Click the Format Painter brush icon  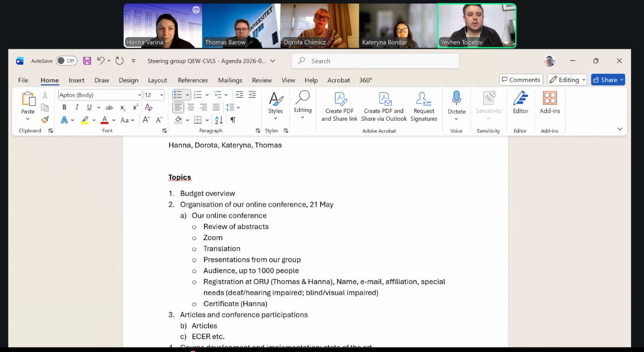(45, 120)
